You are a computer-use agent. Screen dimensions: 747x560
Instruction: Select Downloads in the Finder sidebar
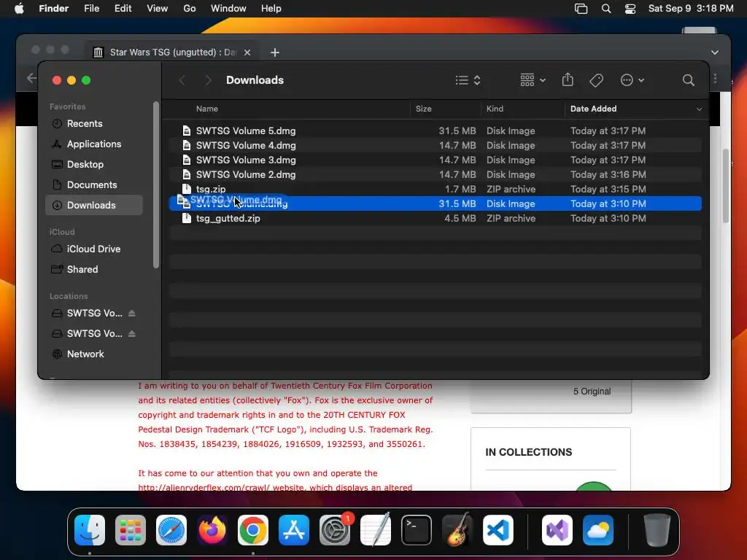tap(94, 205)
